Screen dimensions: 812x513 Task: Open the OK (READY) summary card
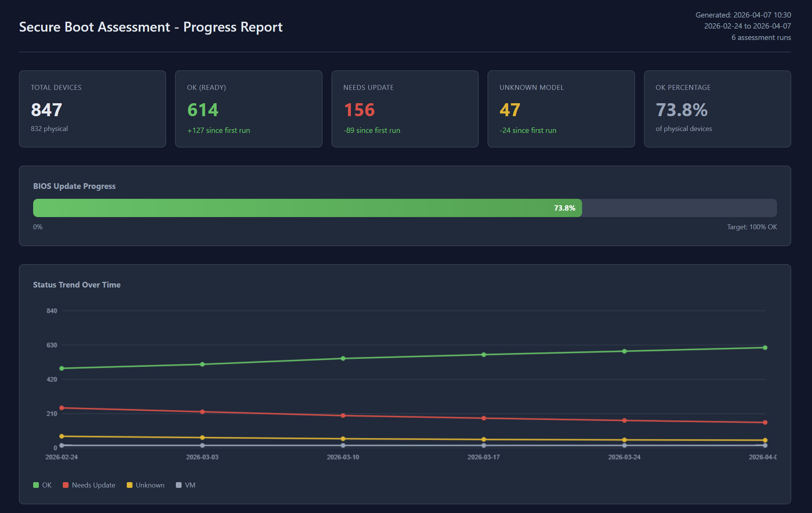pos(248,109)
